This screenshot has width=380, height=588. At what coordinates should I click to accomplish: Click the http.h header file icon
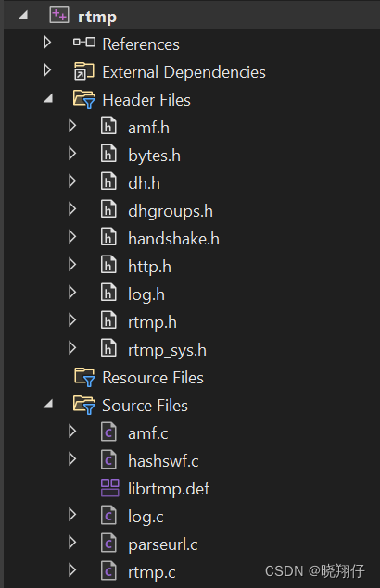pyautogui.click(x=108, y=265)
